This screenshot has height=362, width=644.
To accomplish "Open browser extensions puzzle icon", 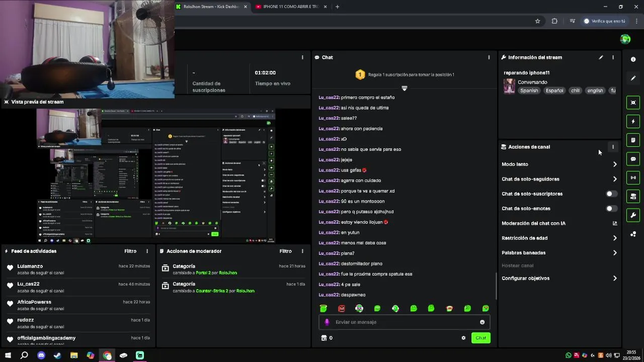I will pos(554,21).
